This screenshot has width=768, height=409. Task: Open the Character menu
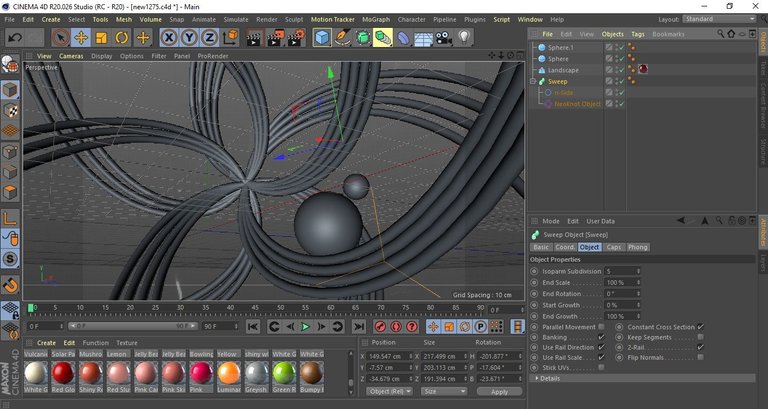411,20
